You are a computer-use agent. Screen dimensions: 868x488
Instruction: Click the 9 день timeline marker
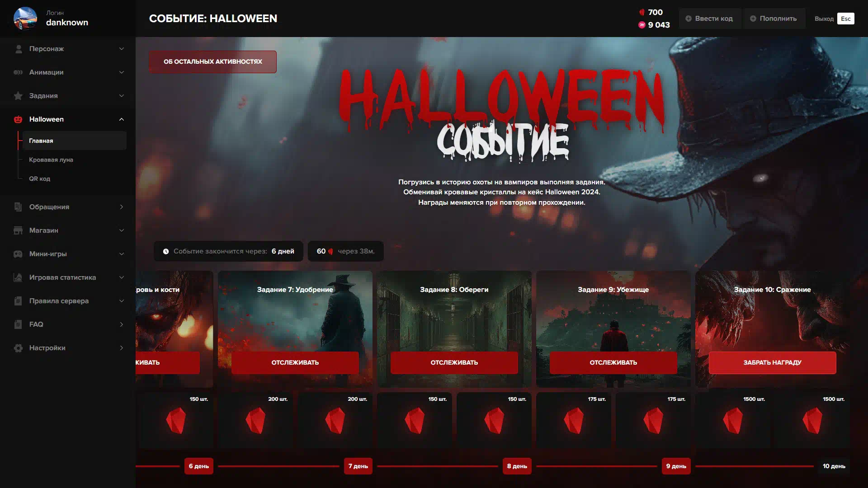(x=676, y=466)
